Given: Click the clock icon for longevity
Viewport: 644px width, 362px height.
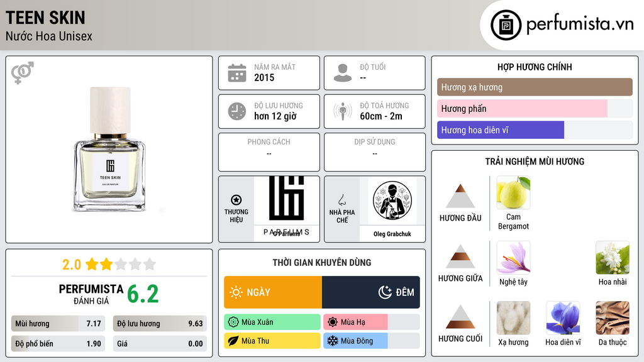Looking at the screenshot, I should pyautogui.click(x=237, y=111).
